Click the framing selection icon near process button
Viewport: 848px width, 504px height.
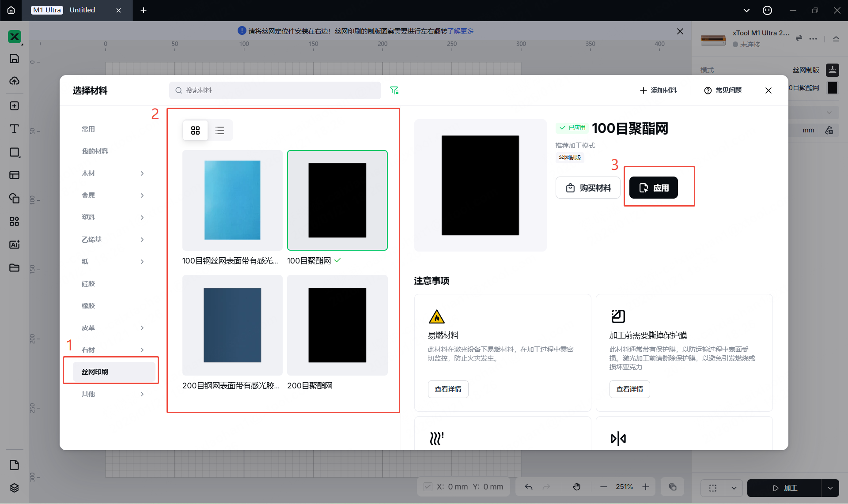pyautogui.click(x=713, y=488)
